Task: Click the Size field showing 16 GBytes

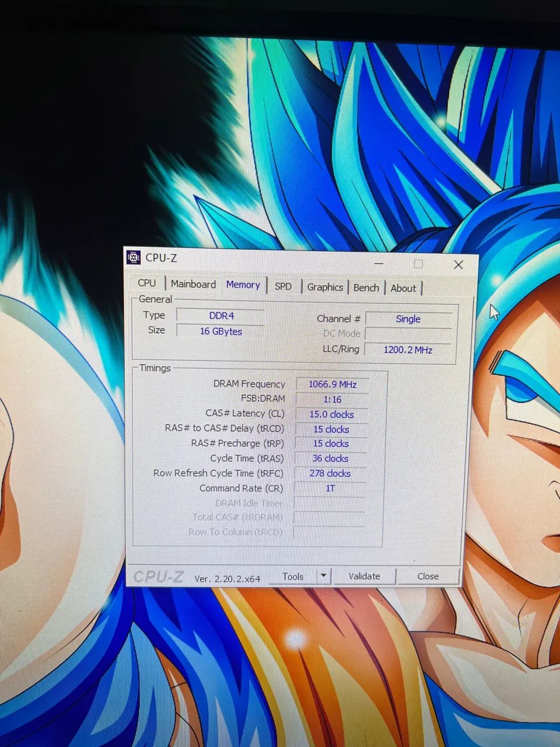Action: point(220,331)
